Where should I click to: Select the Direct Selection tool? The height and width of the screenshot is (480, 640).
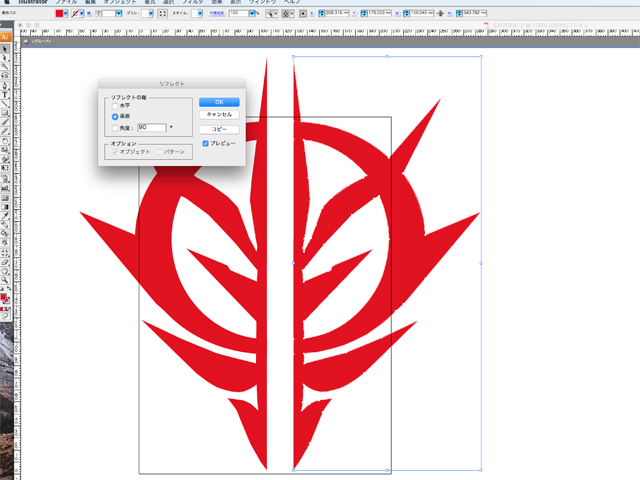(x=5, y=58)
